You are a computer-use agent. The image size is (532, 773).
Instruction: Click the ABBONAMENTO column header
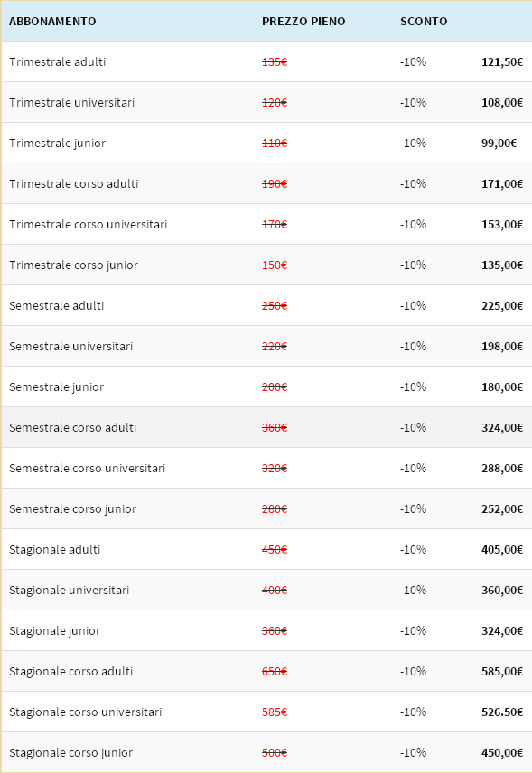52,21
